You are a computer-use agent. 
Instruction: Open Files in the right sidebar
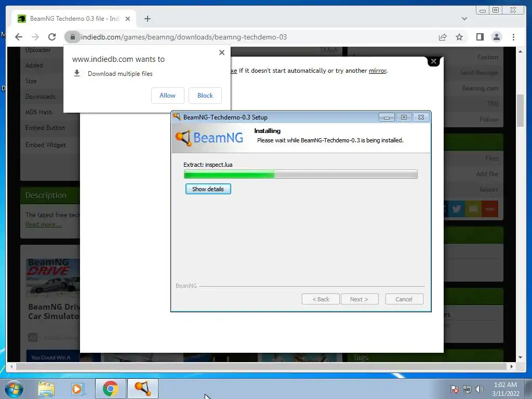coord(491,158)
